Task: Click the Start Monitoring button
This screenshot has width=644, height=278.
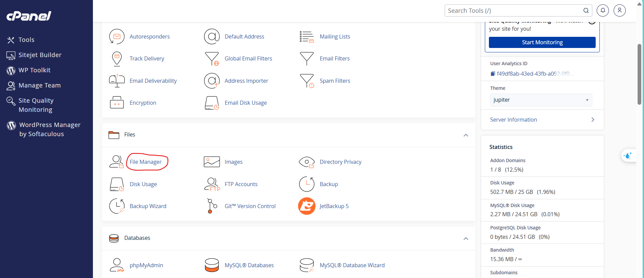Action: click(x=542, y=42)
